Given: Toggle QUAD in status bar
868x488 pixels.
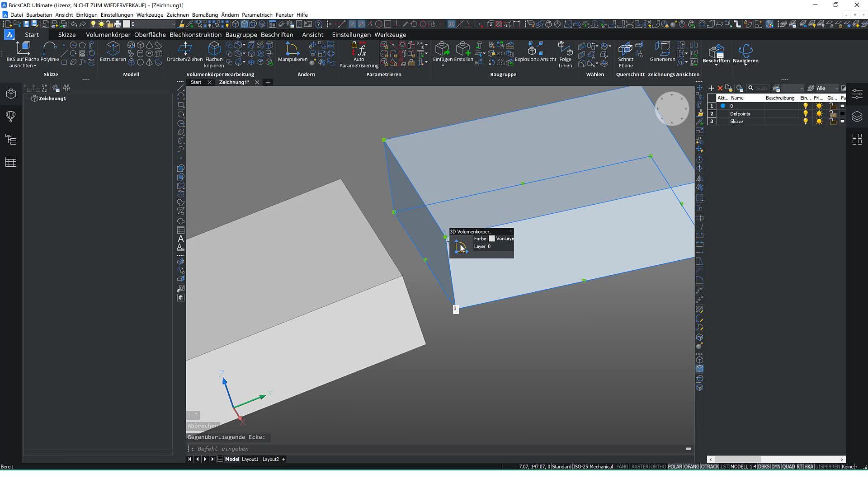Looking at the screenshot, I should pos(788,467).
